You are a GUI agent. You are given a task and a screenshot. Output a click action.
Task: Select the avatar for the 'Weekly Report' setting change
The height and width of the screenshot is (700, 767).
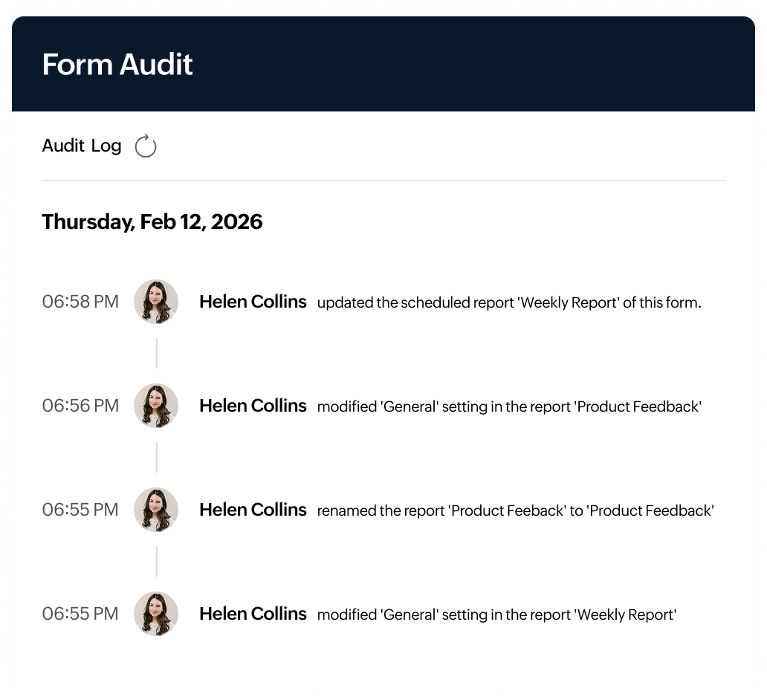(156, 615)
